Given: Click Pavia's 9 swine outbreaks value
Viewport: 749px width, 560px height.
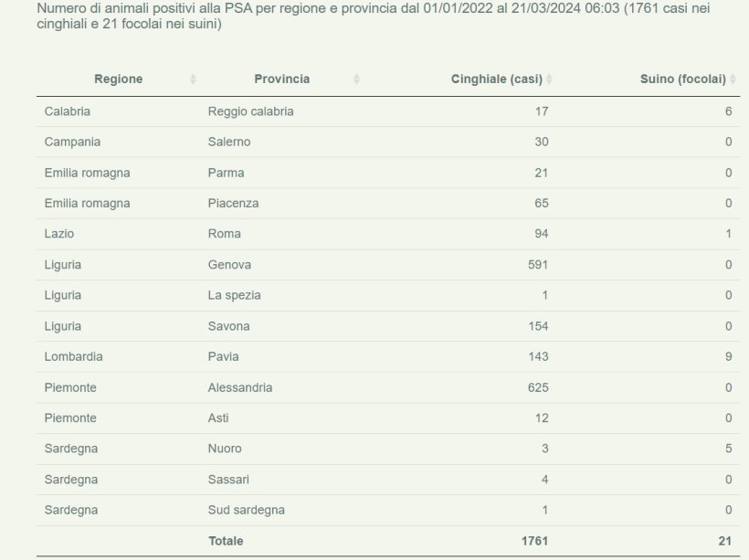Looking at the screenshot, I should coord(728,356).
